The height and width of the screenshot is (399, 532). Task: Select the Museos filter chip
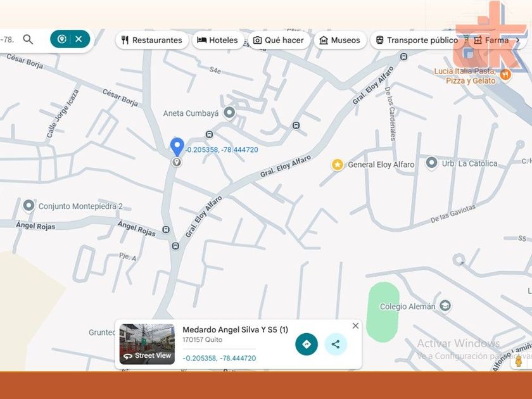pos(340,40)
